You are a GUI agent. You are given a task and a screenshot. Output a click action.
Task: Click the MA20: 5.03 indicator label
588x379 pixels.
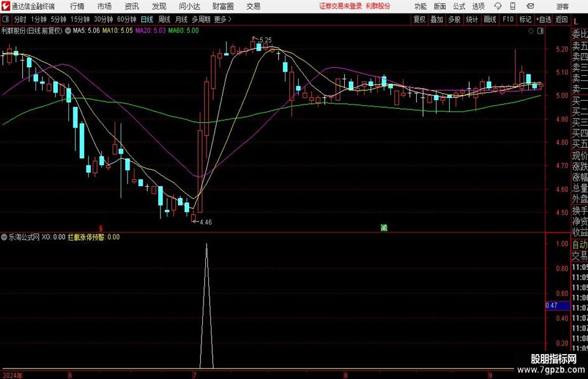pyautogui.click(x=151, y=30)
